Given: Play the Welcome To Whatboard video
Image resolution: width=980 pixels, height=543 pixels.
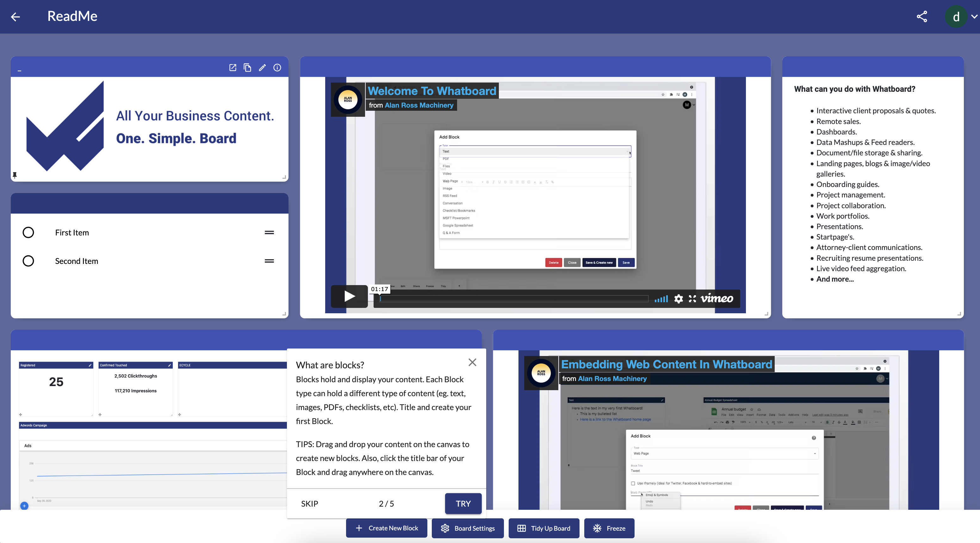Looking at the screenshot, I should click(x=349, y=296).
